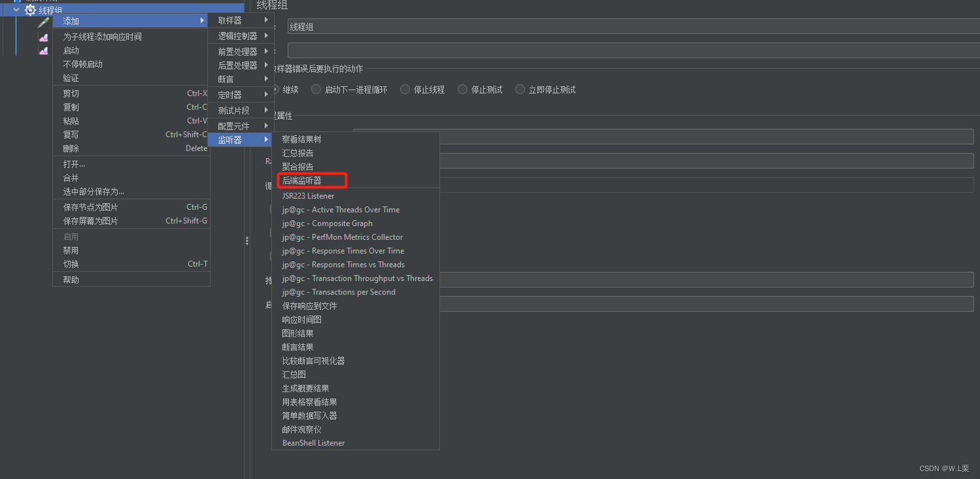980x479 pixels.
Task: Select jp@gc - Active Threads Over Time
Action: [x=356, y=210]
